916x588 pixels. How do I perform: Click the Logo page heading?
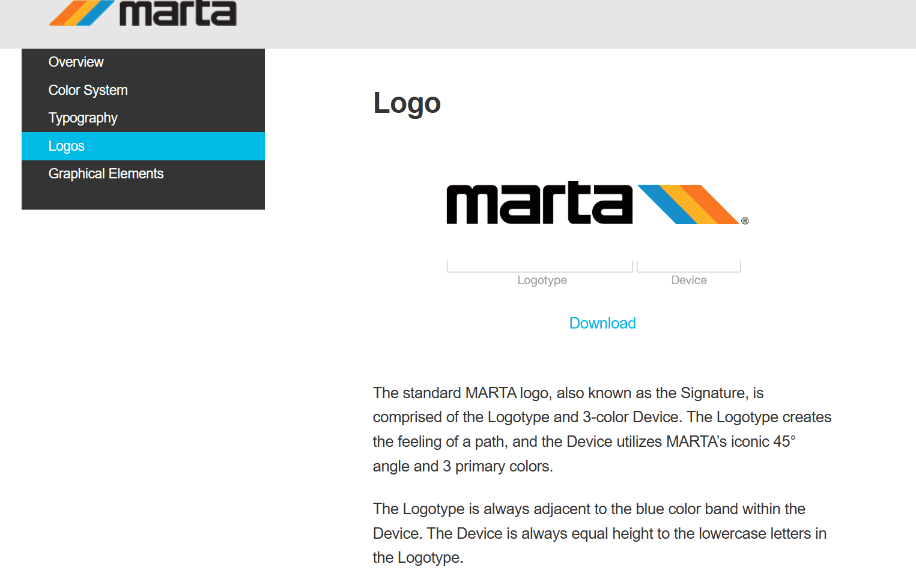pyautogui.click(x=407, y=103)
